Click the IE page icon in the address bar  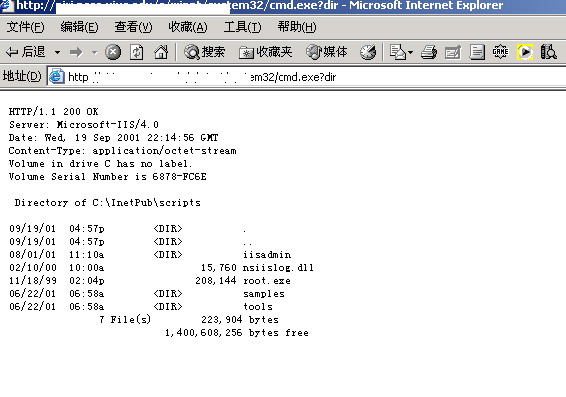click(x=57, y=77)
